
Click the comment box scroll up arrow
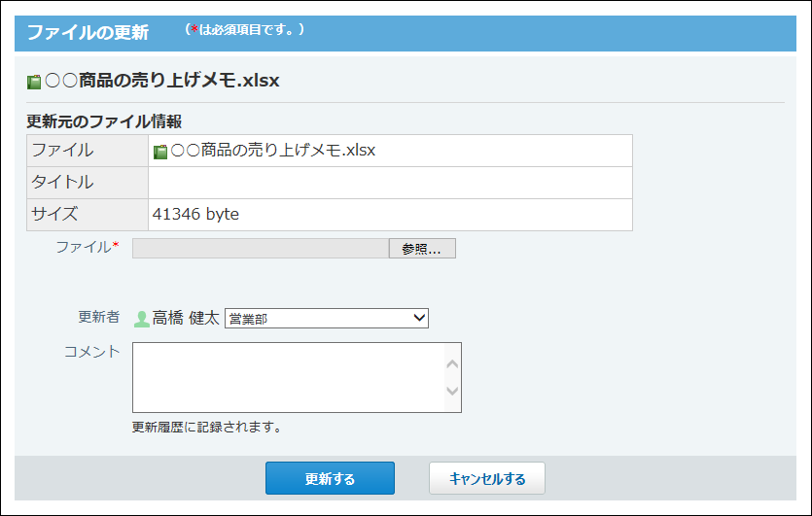[452, 364]
